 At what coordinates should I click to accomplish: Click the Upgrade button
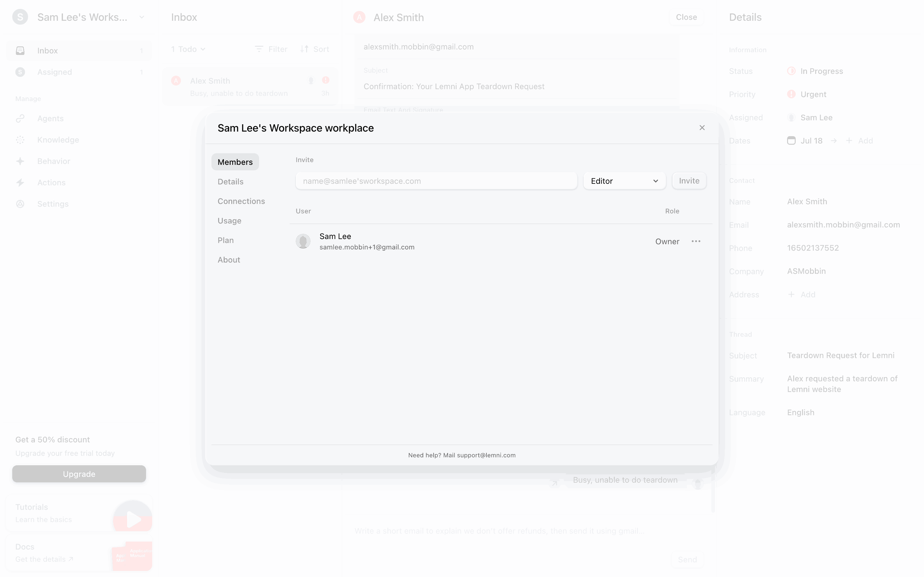(x=79, y=474)
